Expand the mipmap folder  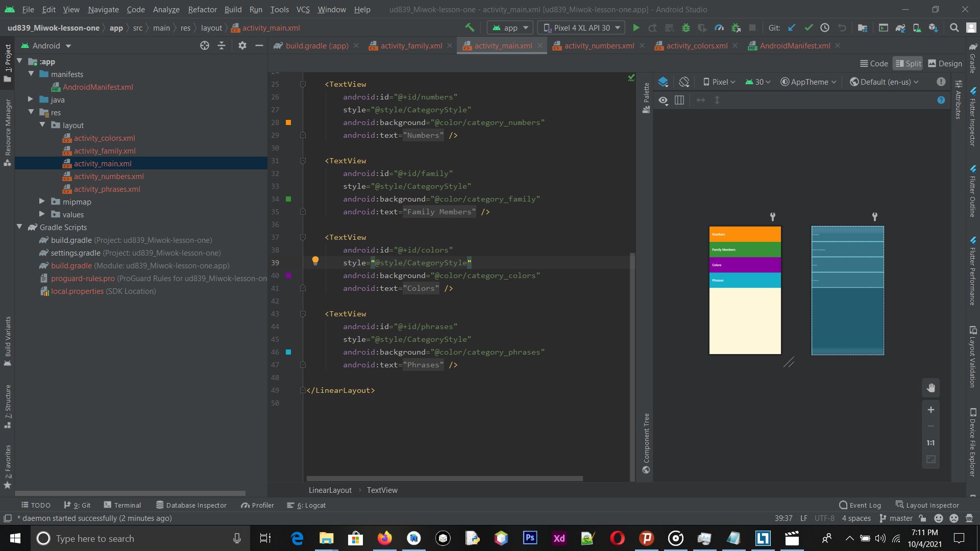point(42,202)
